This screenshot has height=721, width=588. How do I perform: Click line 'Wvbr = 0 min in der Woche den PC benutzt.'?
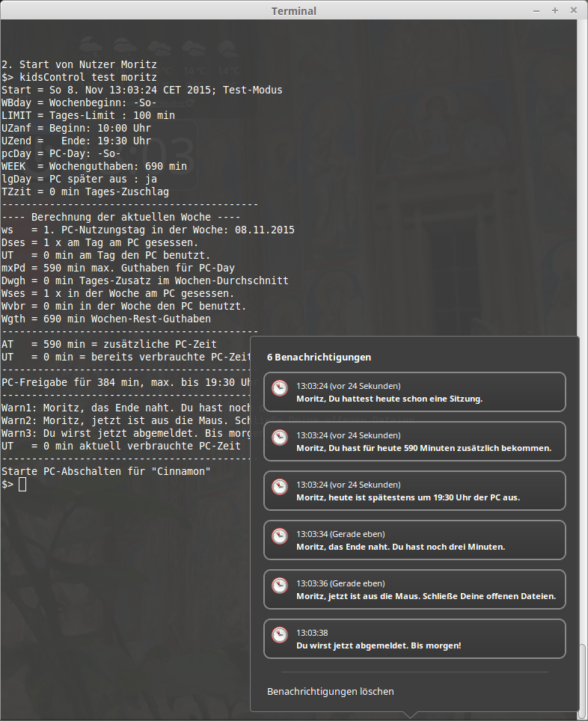[123, 306]
